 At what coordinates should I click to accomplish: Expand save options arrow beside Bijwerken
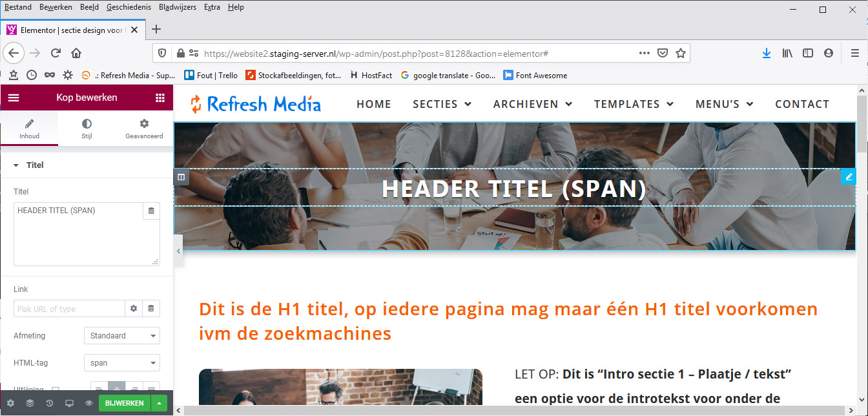[159, 403]
